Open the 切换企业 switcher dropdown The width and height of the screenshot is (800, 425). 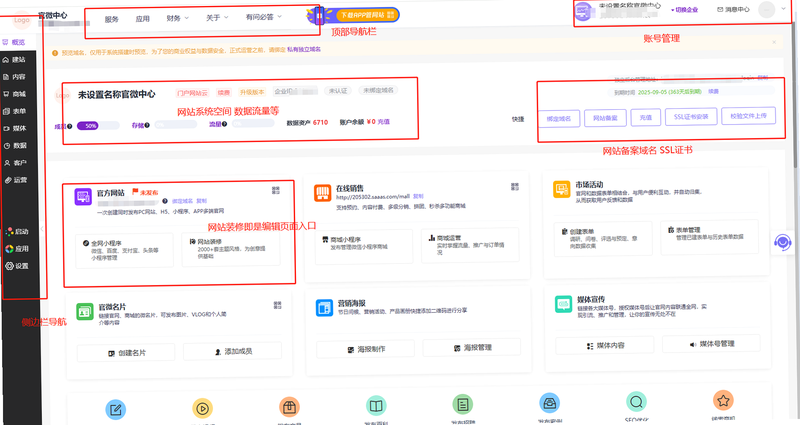[x=684, y=10]
